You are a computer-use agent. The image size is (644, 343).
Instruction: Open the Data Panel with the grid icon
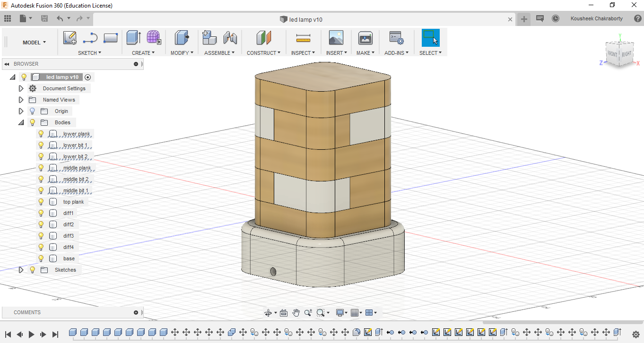click(x=8, y=18)
